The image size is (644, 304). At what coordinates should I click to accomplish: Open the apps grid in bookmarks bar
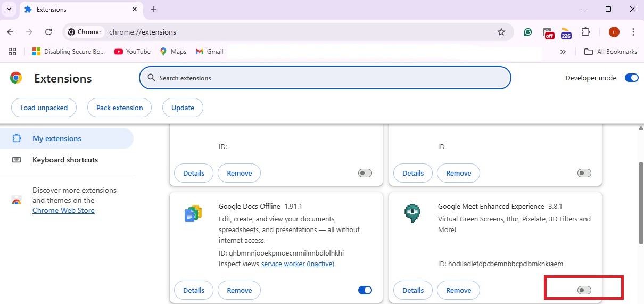click(x=12, y=52)
